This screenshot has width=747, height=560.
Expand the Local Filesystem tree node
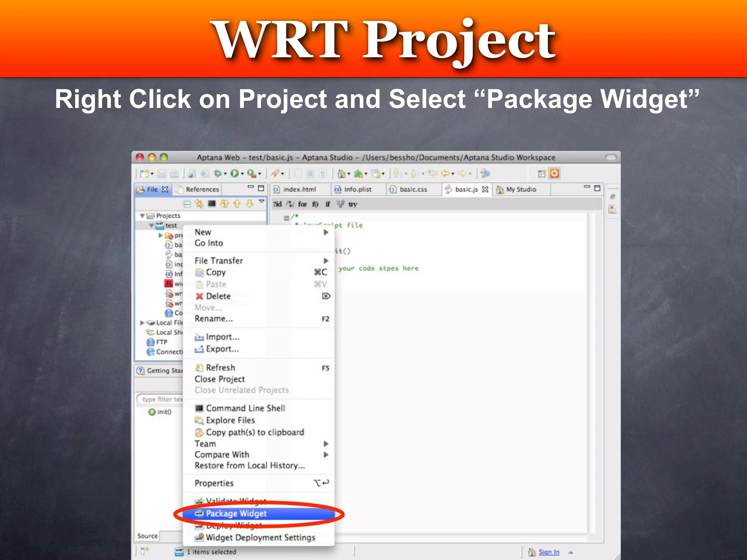click(x=142, y=323)
